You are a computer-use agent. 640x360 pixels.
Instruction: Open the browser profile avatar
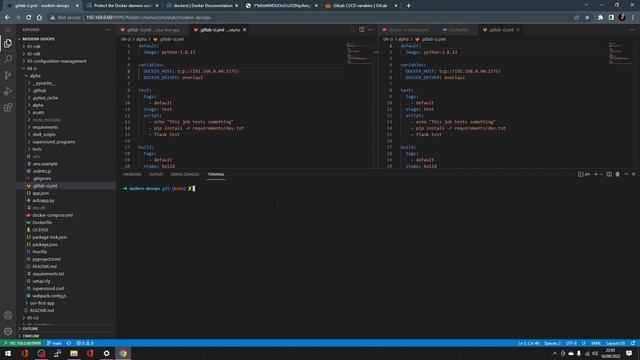click(x=622, y=17)
